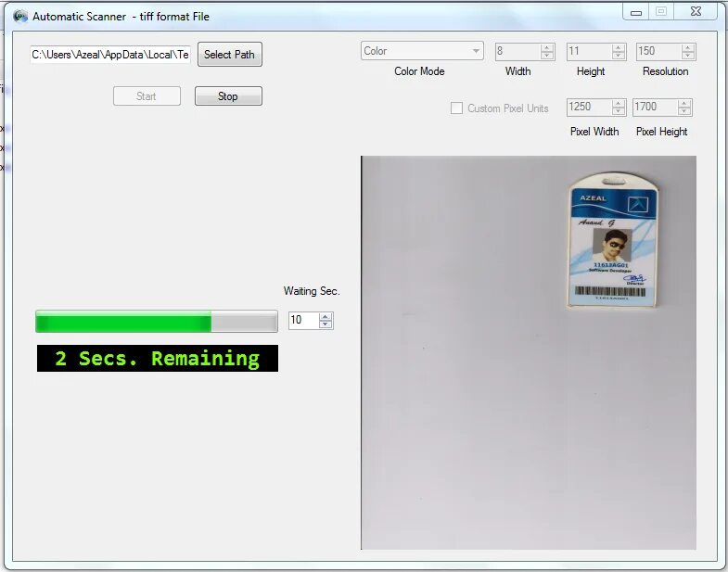The width and height of the screenshot is (728, 572).
Task: Click the green scan progress bar
Action: point(157,322)
